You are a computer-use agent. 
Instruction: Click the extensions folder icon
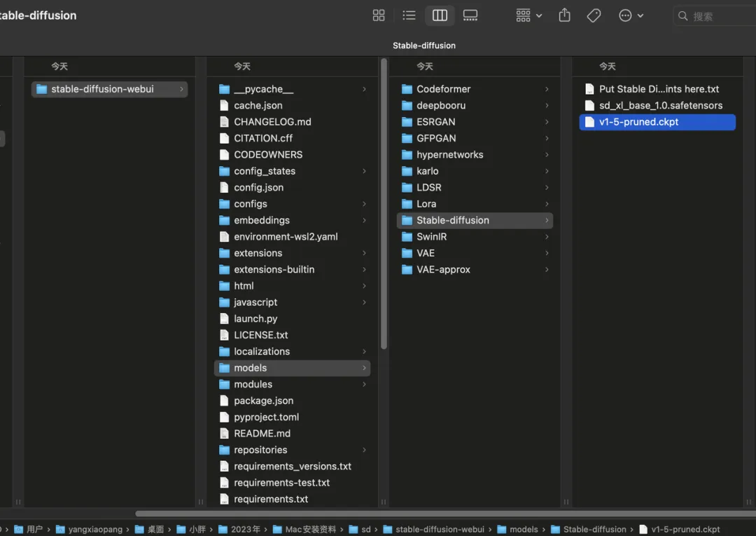coord(224,253)
